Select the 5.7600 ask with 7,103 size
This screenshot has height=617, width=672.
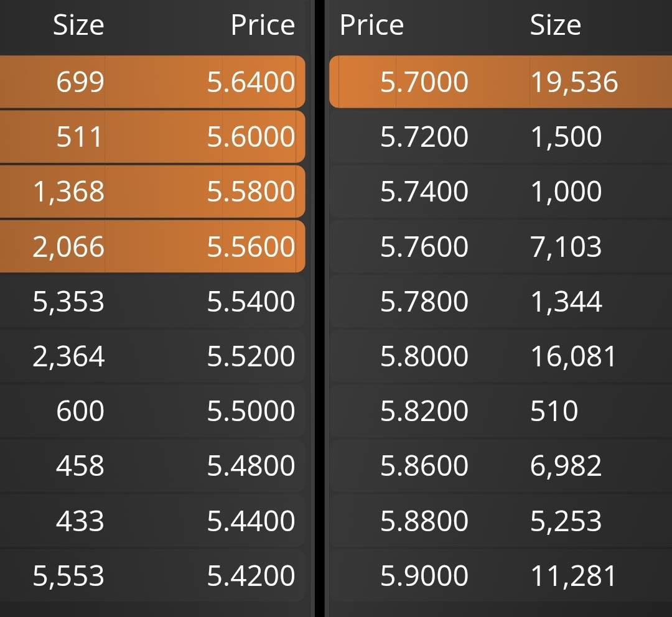coord(500,246)
